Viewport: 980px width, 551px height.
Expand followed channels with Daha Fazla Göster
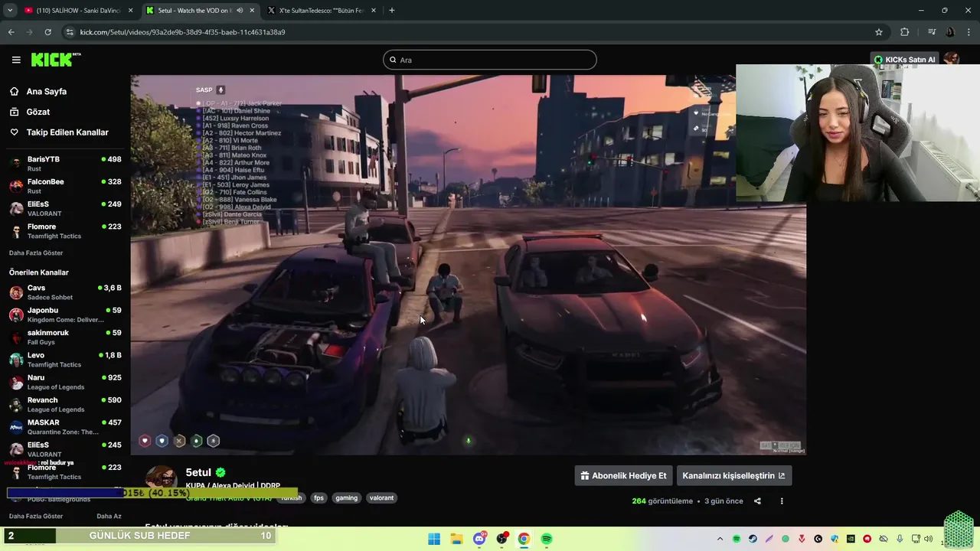click(x=36, y=253)
